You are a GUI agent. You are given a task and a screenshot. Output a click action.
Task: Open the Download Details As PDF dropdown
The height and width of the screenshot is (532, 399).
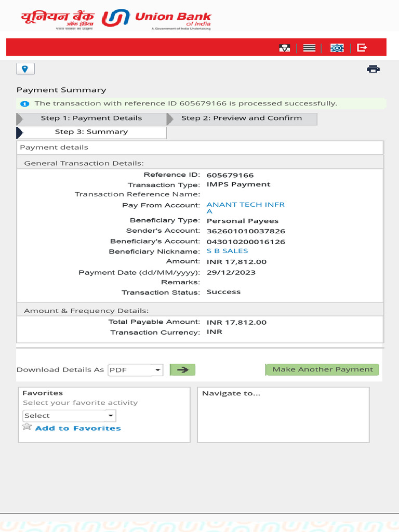[135, 370]
